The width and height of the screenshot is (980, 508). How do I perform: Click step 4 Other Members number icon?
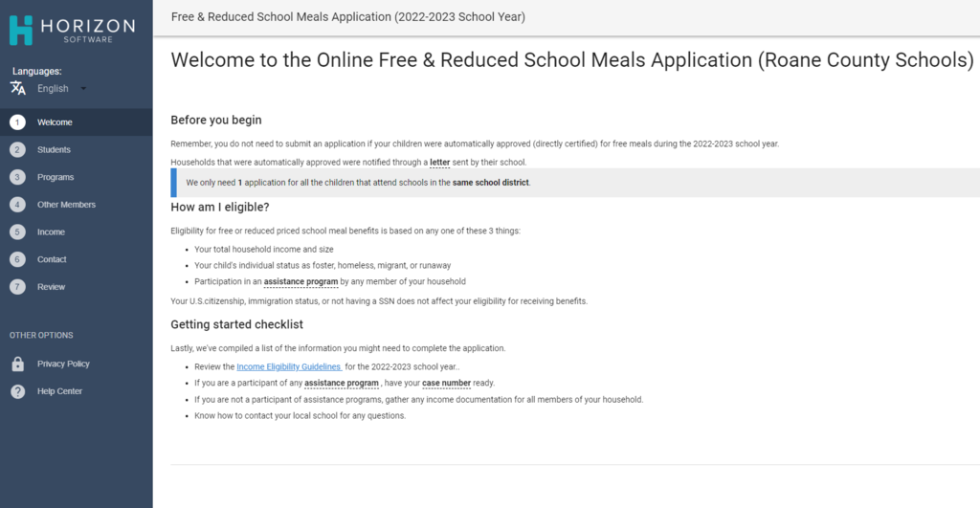(17, 205)
